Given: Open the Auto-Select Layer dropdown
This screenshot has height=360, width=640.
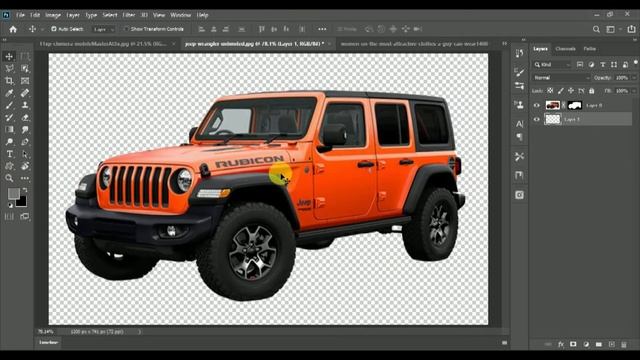Looking at the screenshot, I should point(104,29).
